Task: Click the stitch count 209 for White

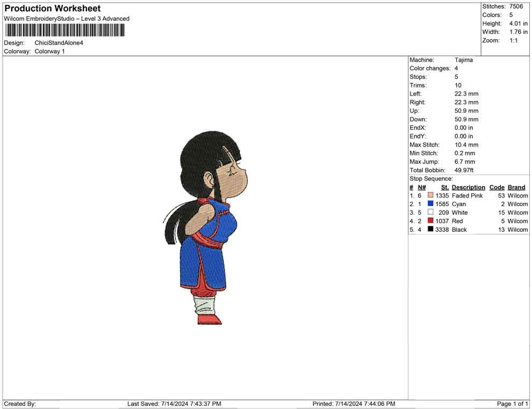Action: (x=444, y=213)
